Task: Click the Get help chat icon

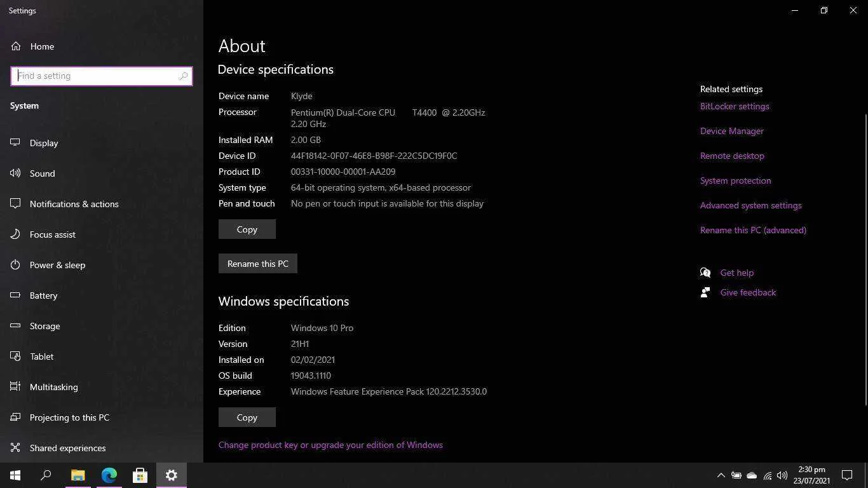Action: click(x=705, y=273)
